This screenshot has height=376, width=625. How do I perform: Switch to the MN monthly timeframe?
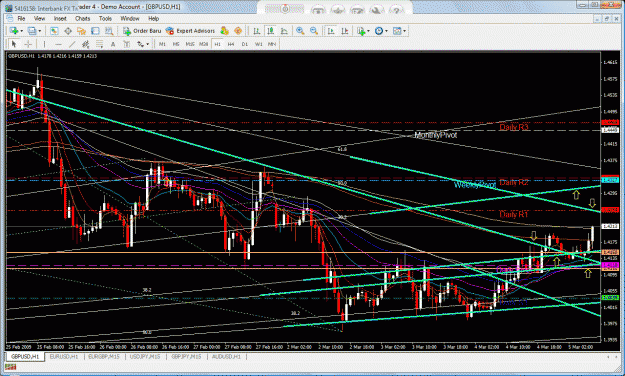[x=272, y=44]
